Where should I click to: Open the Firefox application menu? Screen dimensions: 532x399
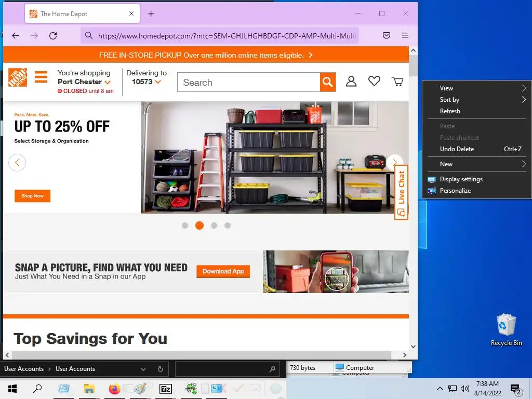tap(405, 35)
